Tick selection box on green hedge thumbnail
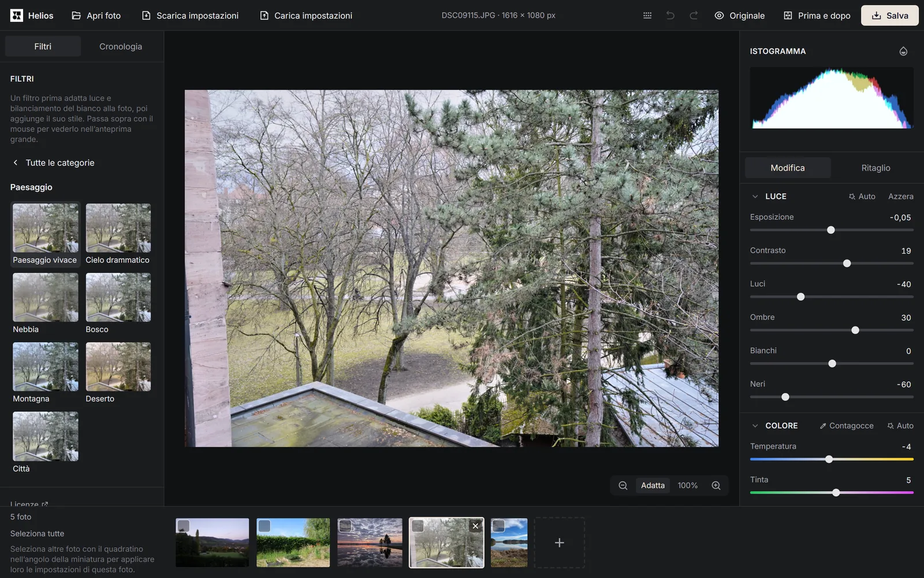The image size is (924, 578). pos(264,525)
